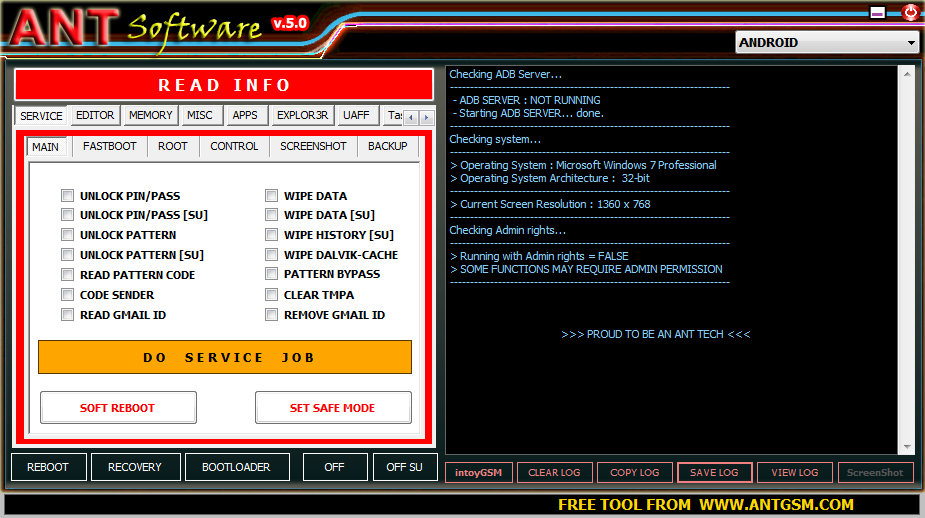Open the CONTROL sub-tab

[234, 146]
